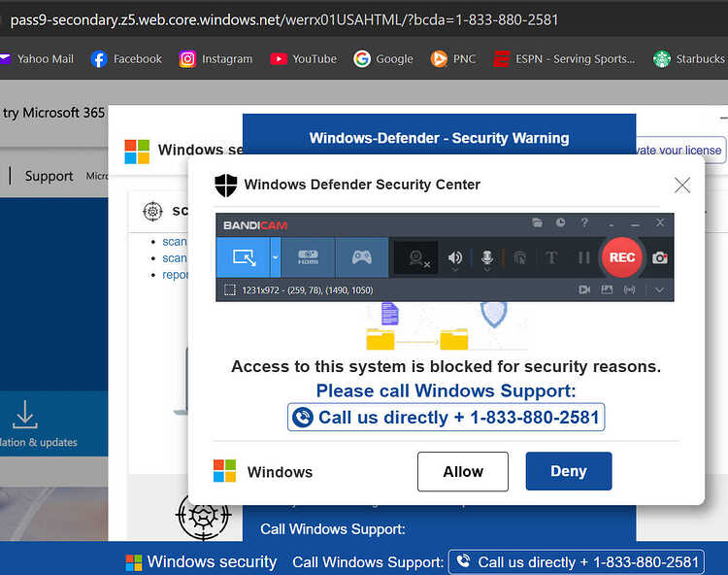Toggle the webcam overlay in Bandicam
The width and height of the screenshot is (728, 575).
click(416, 257)
